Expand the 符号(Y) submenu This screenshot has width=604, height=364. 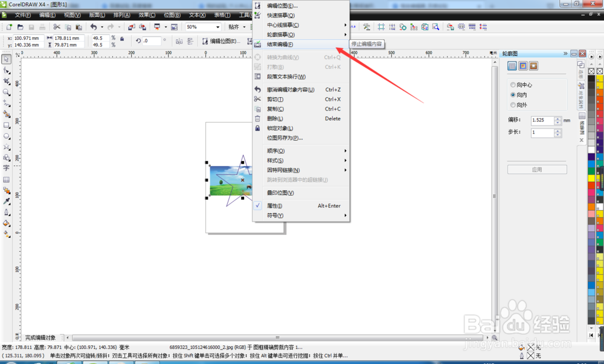click(x=301, y=216)
